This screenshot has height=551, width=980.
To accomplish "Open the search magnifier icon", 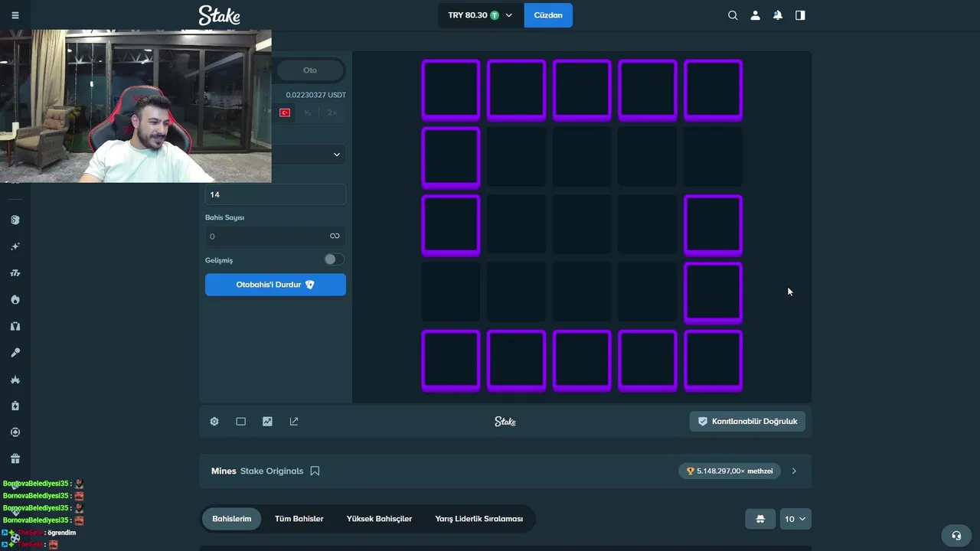I will pos(733,15).
